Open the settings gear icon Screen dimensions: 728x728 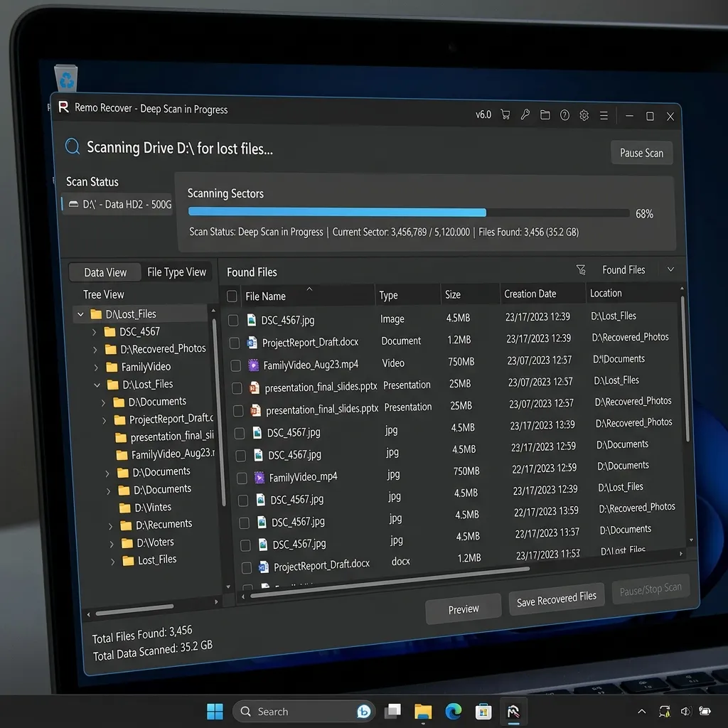coord(584,115)
